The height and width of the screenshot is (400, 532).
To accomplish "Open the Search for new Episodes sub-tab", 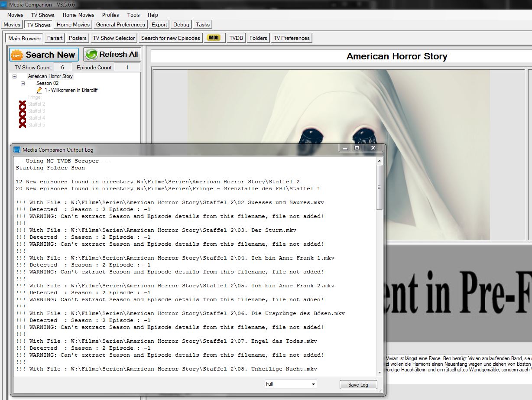I will click(171, 38).
